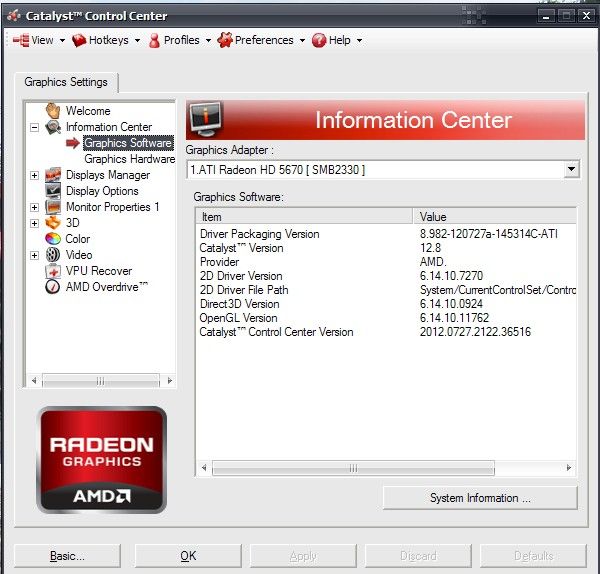Switch to Basic view button
600x574 pixels.
[x=68, y=556]
